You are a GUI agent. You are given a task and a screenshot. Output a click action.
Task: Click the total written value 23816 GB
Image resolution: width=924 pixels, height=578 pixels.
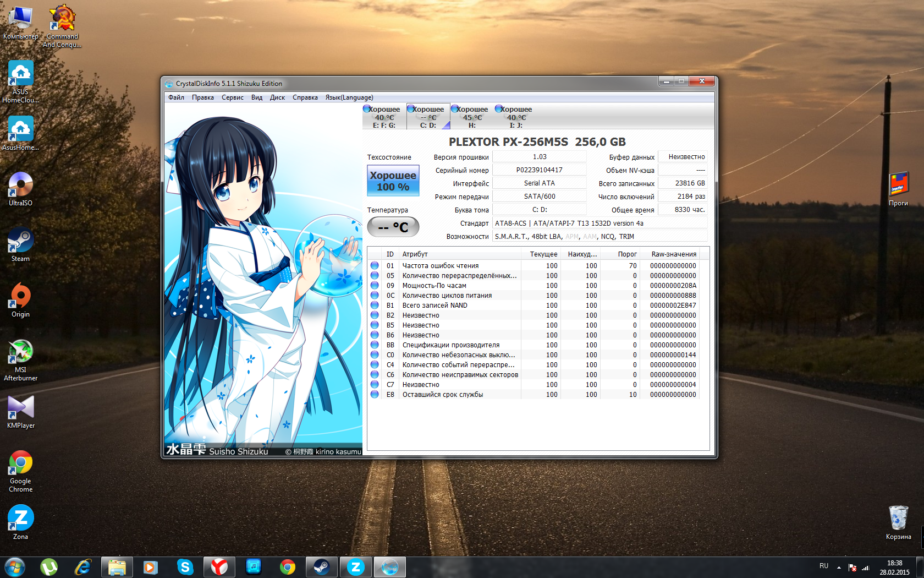tap(684, 183)
